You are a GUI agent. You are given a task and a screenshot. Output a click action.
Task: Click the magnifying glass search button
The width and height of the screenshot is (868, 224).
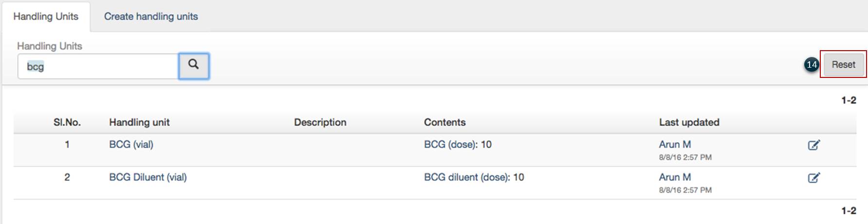point(194,66)
